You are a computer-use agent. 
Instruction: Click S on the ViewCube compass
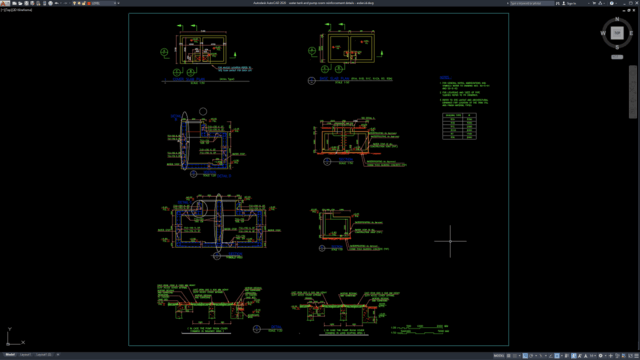[x=617, y=47]
